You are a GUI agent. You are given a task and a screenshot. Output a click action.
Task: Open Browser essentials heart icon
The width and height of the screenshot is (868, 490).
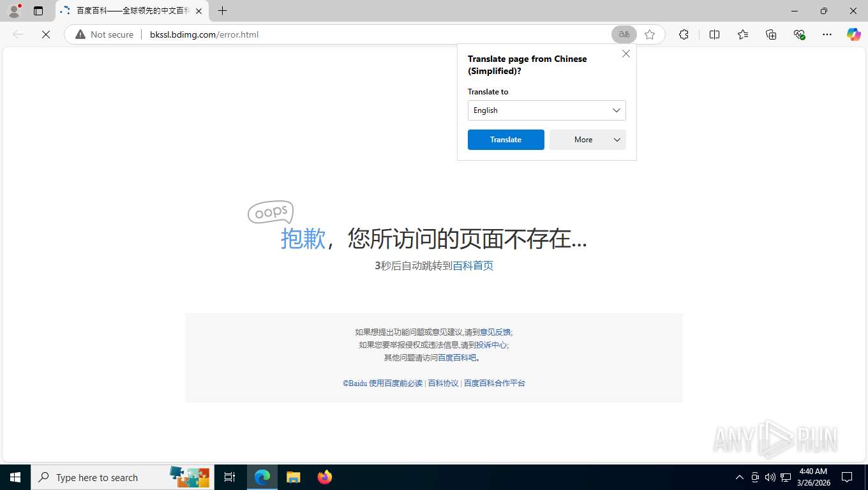(x=799, y=34)
